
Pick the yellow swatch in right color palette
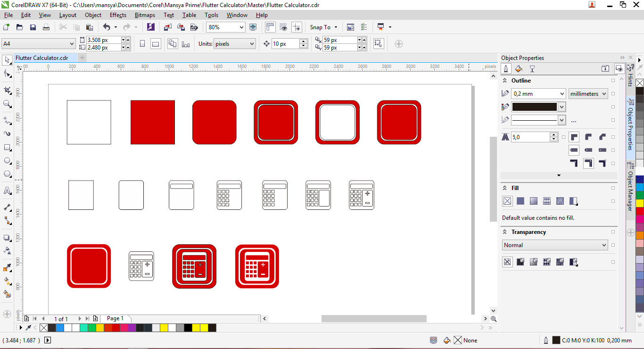point(640,203)
